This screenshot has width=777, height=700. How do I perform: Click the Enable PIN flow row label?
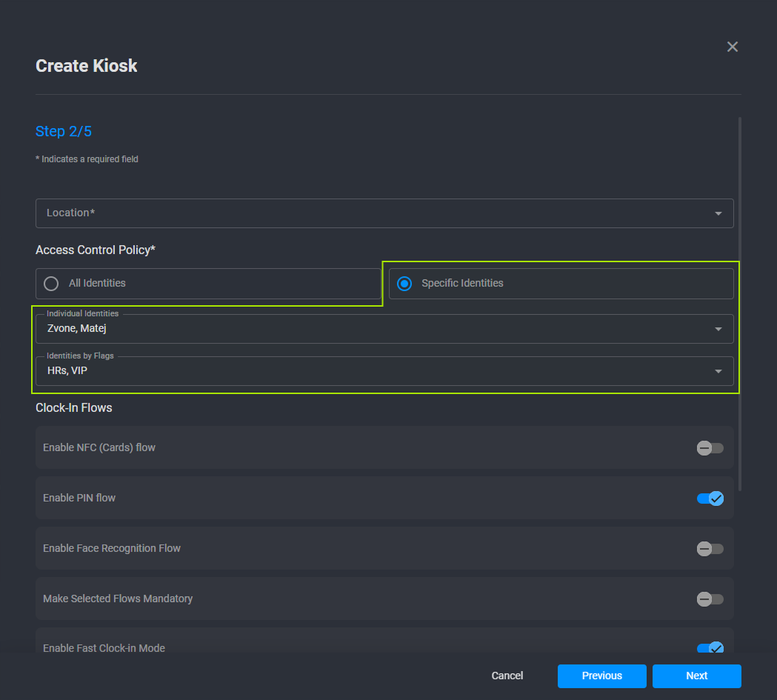(x=79, y=498)
